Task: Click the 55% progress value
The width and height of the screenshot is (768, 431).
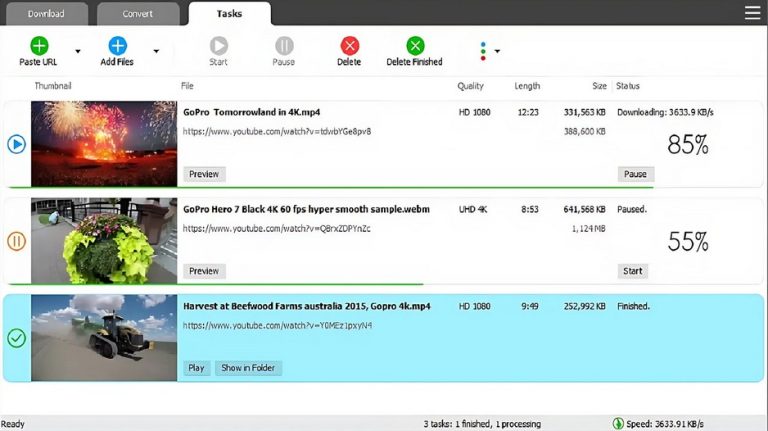Action: tap(688, 241)
